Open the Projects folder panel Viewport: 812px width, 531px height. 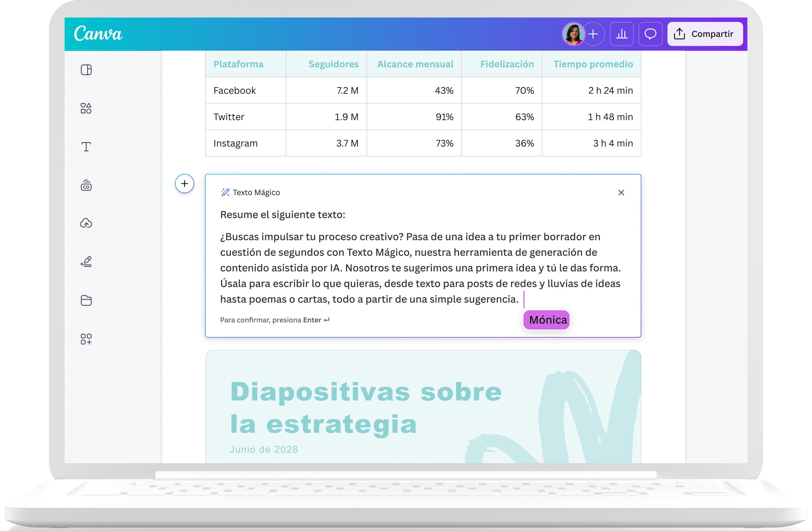click(86, 300)
